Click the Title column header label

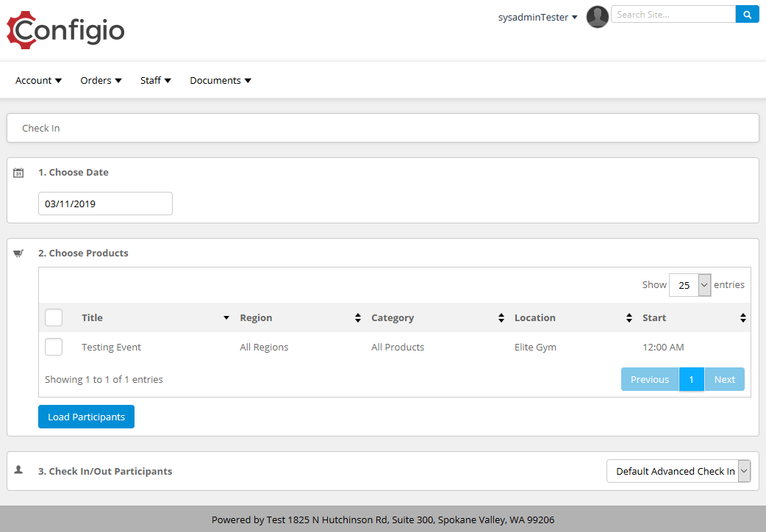point(93,317)
